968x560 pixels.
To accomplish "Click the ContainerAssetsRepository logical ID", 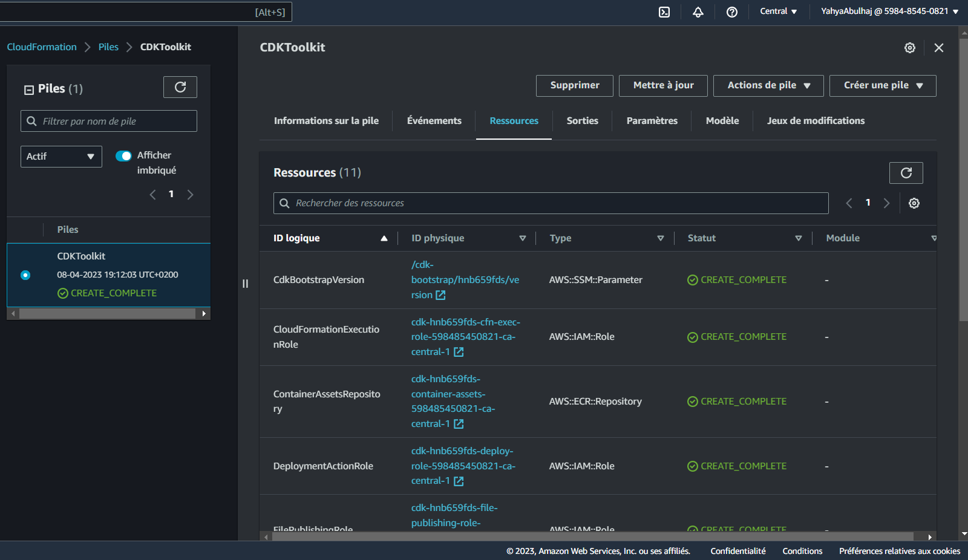I will tap(327, 402).
